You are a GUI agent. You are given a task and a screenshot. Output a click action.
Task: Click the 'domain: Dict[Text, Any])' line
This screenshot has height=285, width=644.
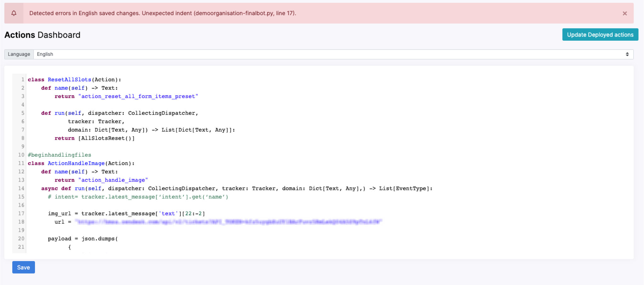coord(151,130)
